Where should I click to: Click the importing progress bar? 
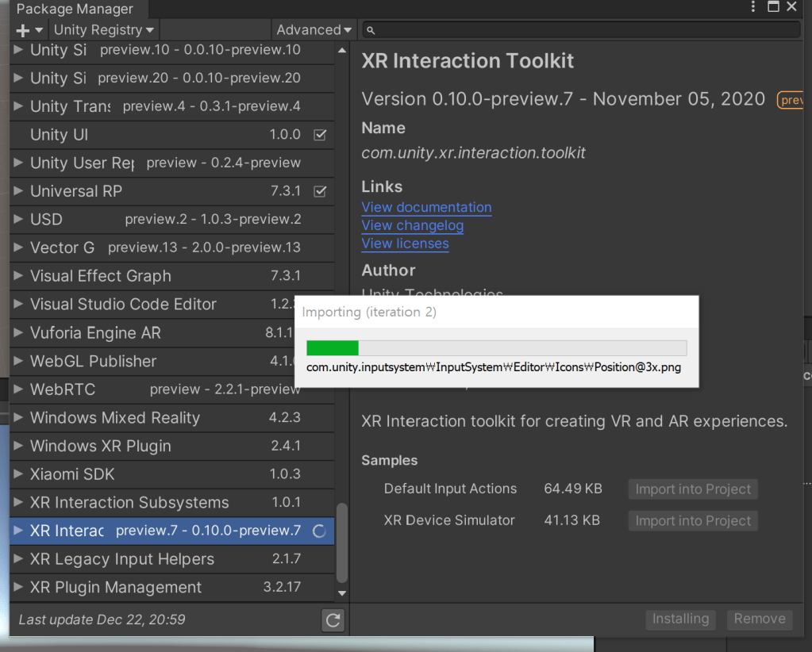coord(496,348)
